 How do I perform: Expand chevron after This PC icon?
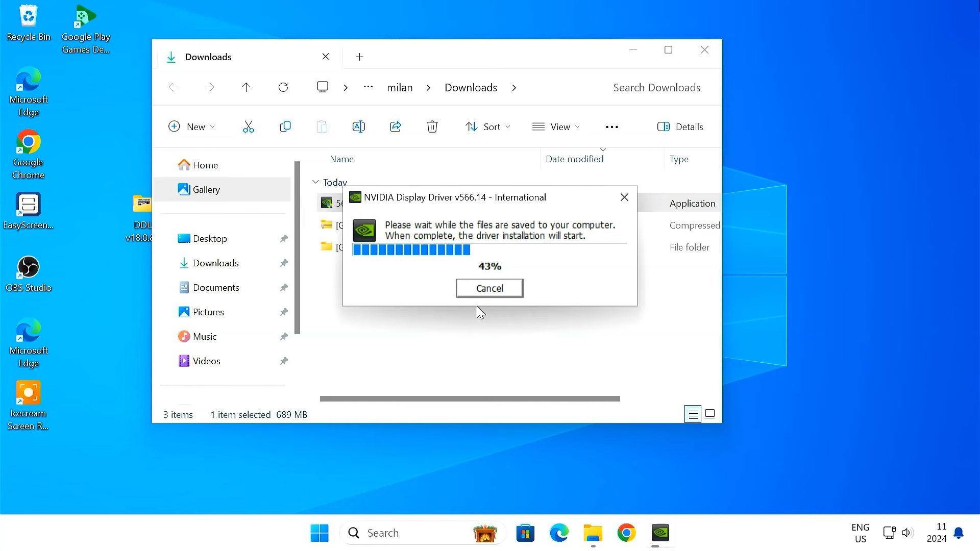coord(346,87)
